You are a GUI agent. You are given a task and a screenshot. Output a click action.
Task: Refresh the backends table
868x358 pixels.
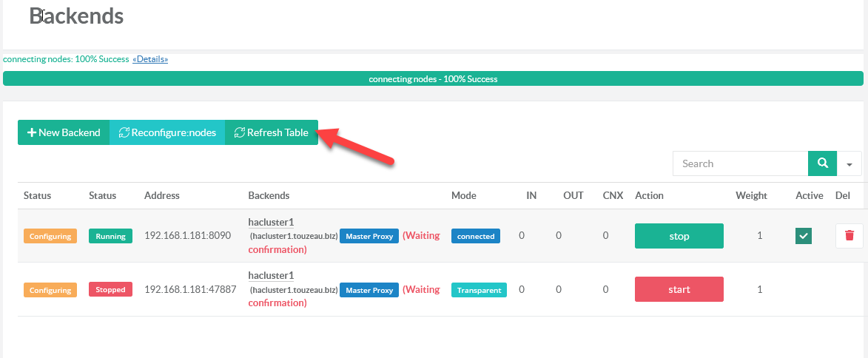tap(271, 132)
